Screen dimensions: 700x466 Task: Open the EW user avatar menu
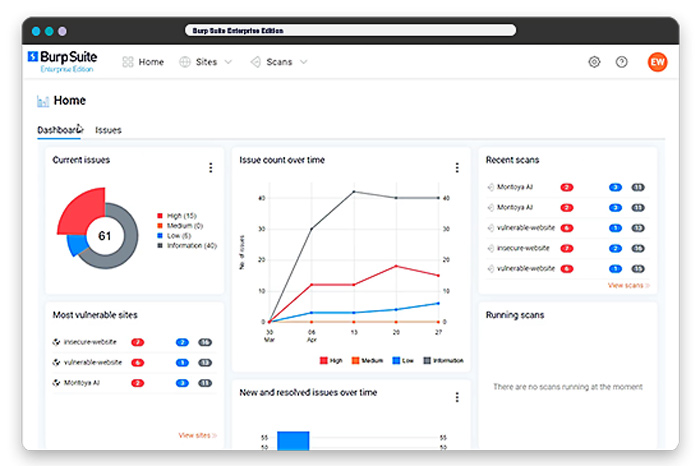[x=658, y=62]
